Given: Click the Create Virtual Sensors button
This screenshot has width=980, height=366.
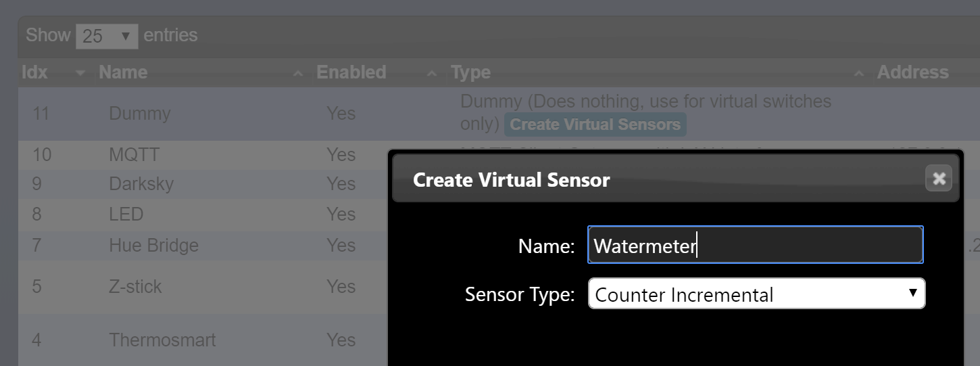Looking at the screenshot, I should coord(595,124).
